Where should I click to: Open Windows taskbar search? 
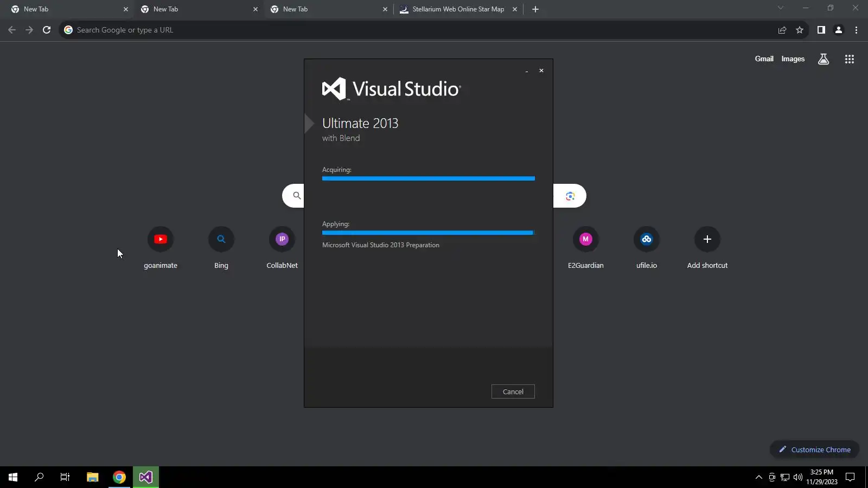point(39,477)
